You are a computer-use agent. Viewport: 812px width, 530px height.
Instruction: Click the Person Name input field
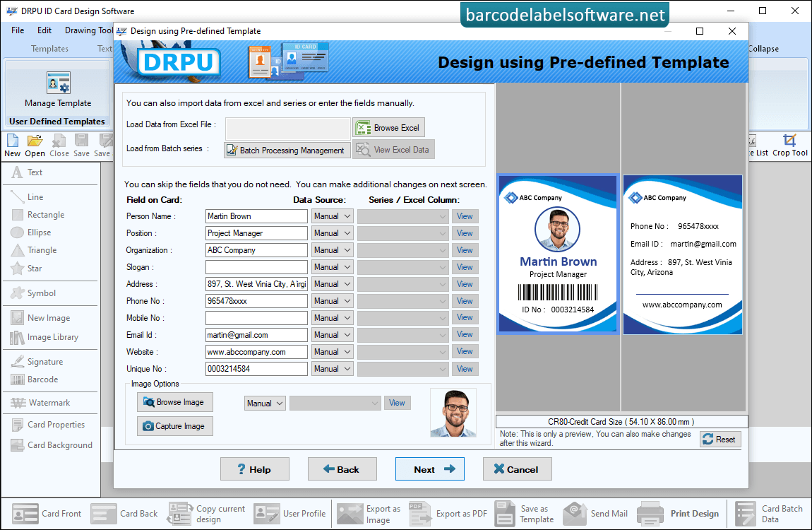click(256, 216)
